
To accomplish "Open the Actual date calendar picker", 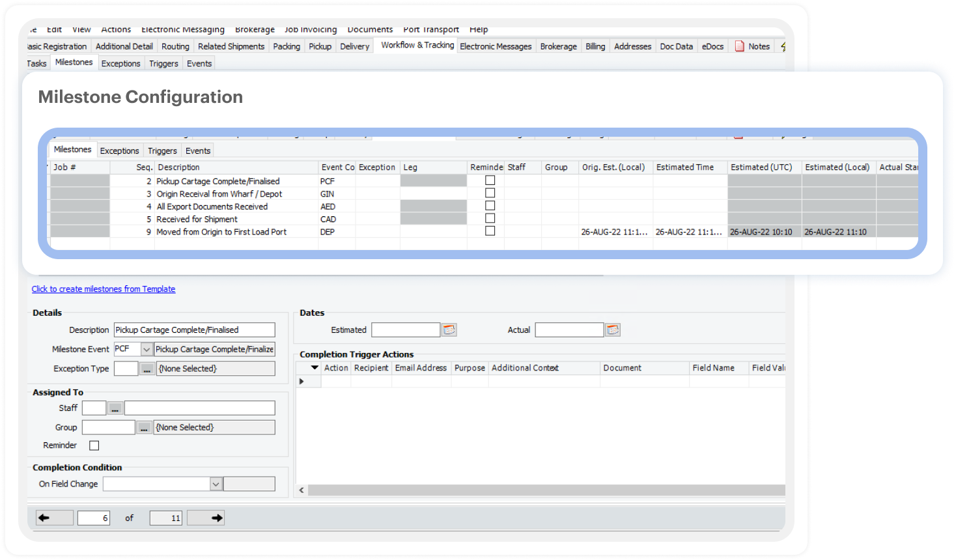I will pos(612,330).
